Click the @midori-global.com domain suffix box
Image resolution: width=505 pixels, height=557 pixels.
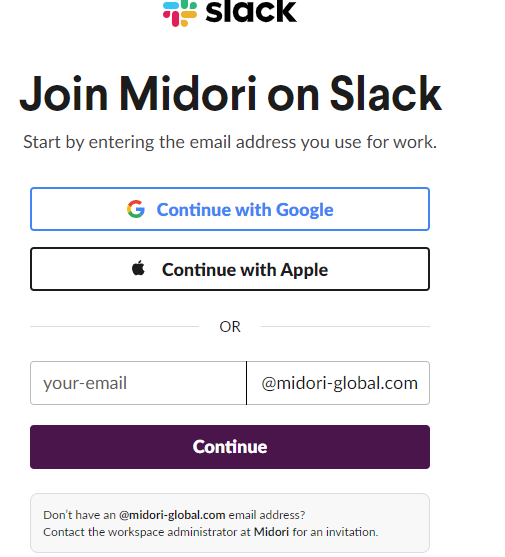[338, 383]
